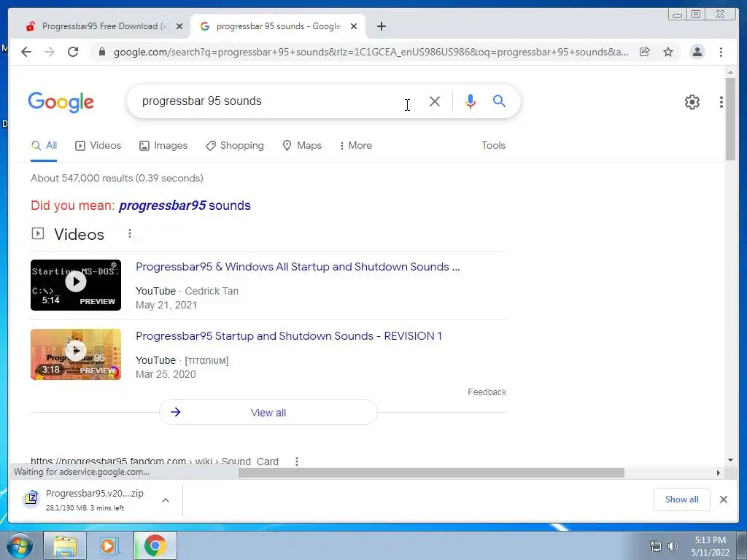Open a new tab with the plus button
Screen dimensions: 747x560
tap(381, 26)
